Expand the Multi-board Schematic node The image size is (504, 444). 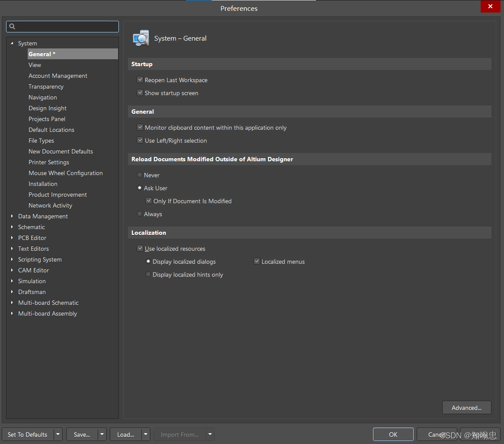(12, 303)
